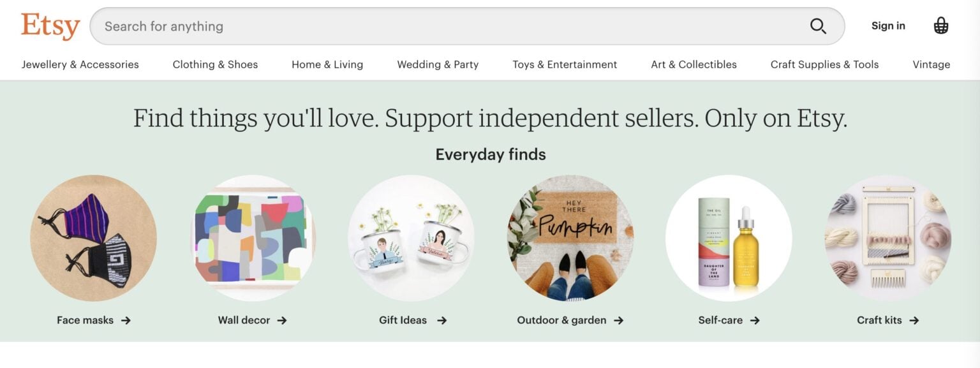The width and height of the screenshot is (980, 368).
Task: Click the arrow next to Face masks
Action: coord(126,321)
